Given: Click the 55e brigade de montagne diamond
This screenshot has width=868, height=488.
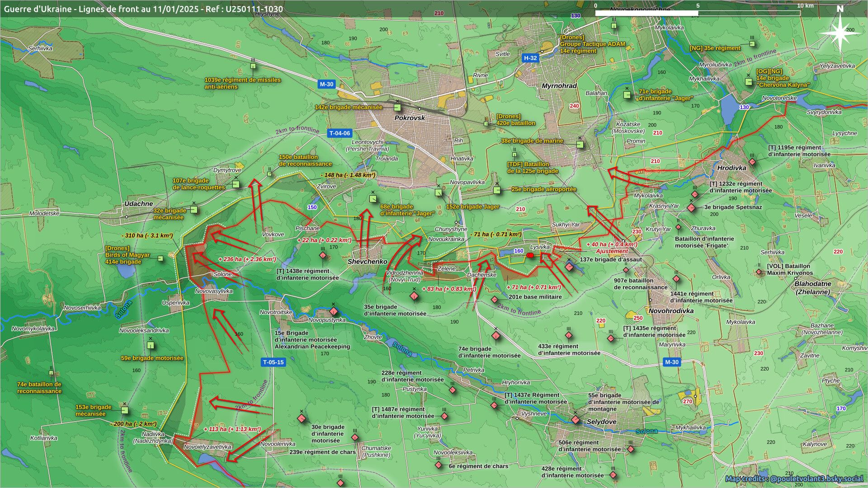Looking at the screenshot, I should click(576, 420).
